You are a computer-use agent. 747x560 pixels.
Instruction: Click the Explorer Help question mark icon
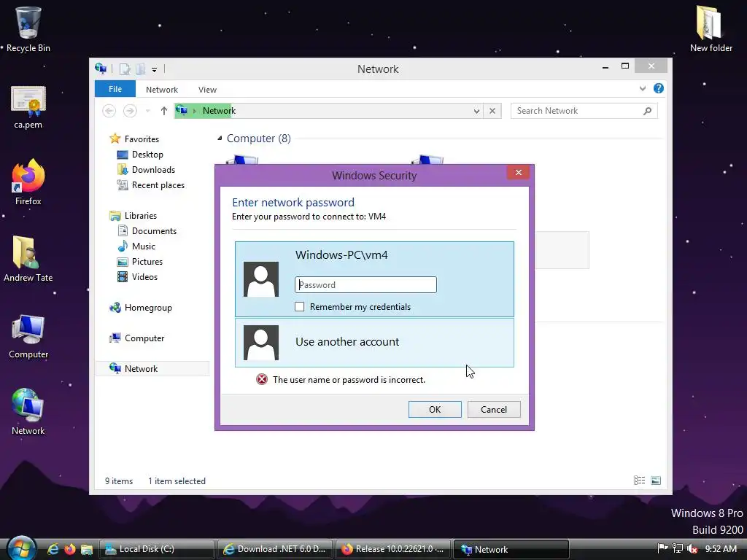click(659, 88)
